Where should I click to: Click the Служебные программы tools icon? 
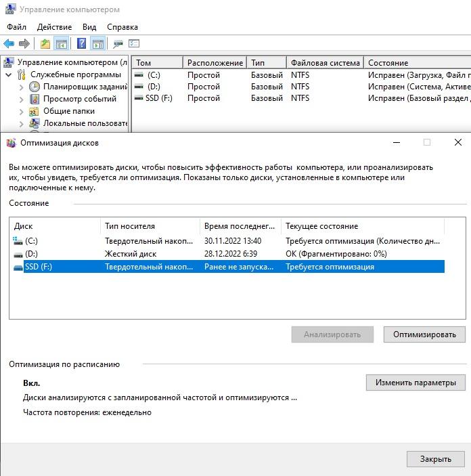(21, 74)
